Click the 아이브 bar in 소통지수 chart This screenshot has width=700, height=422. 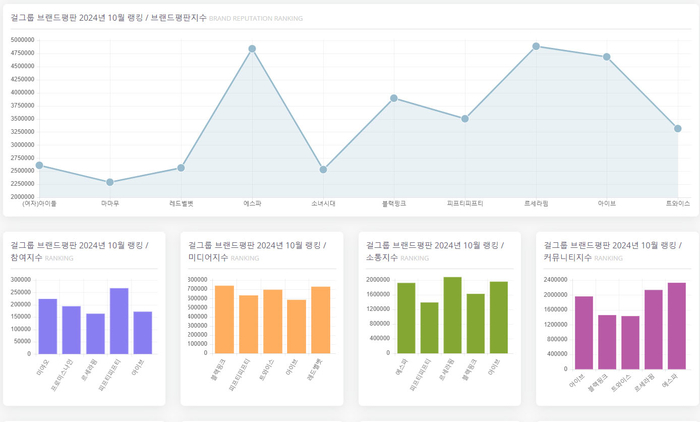pyautogui.click(x=499, y=318)
